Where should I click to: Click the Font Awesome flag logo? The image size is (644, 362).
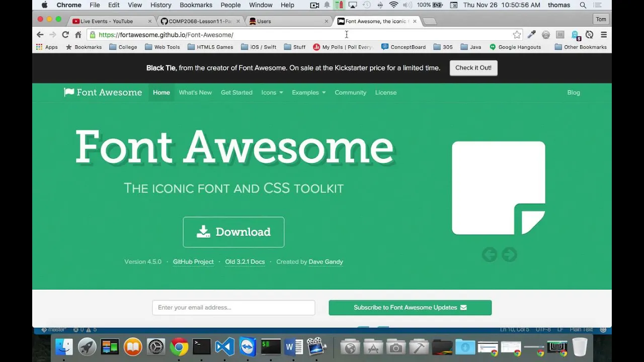point(103,93)
